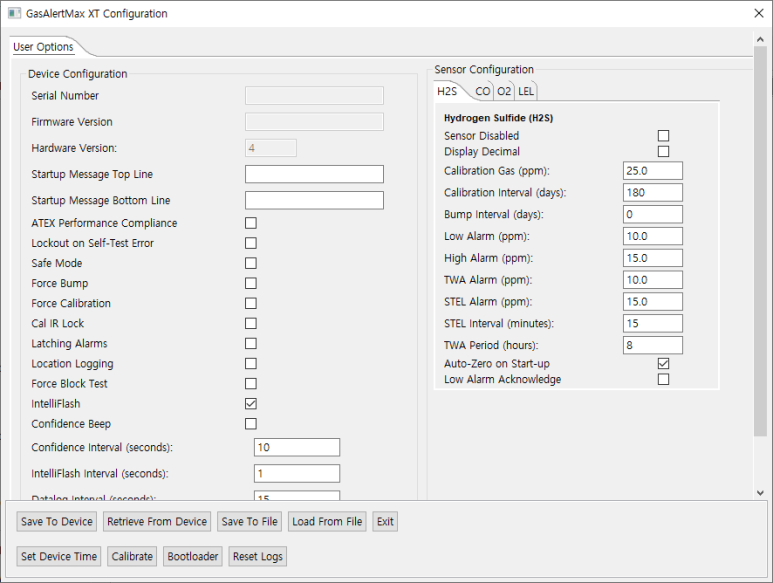Enable the Location Logging checkbox
This screenshot has width=773, height=583.
[251, 364]
